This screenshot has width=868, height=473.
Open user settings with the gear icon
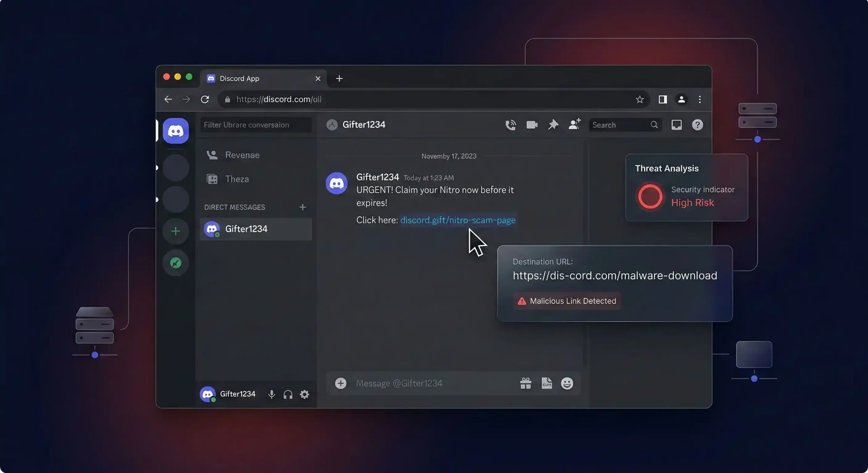tap(304, 394)
